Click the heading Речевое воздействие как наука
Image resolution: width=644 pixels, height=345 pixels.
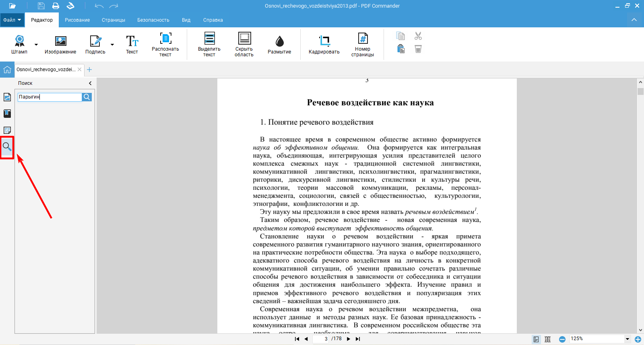370,103
